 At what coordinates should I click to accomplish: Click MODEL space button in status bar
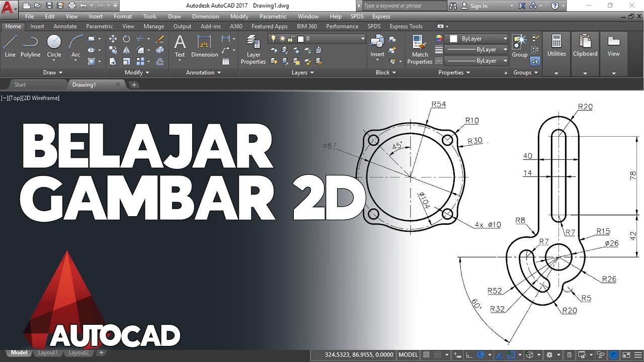(x=408, y=354)
